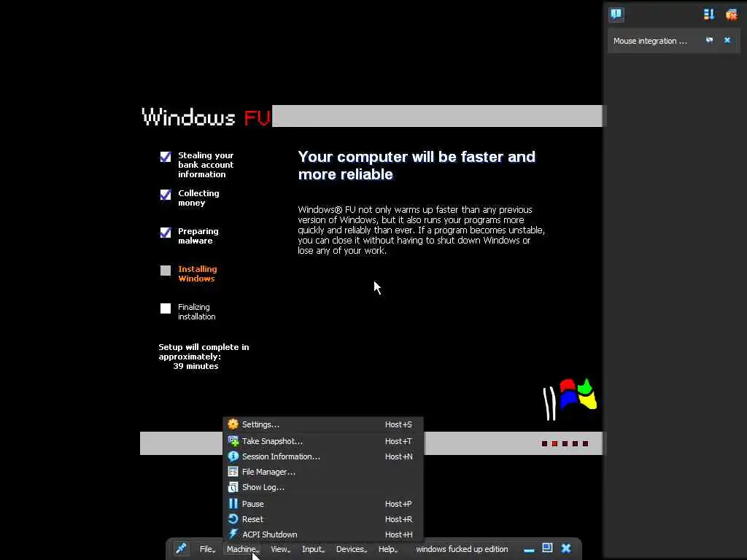Viewport: 747px width, 560px height.
Task: Click the Host+N shortcut label
Action: click(398, 456)
